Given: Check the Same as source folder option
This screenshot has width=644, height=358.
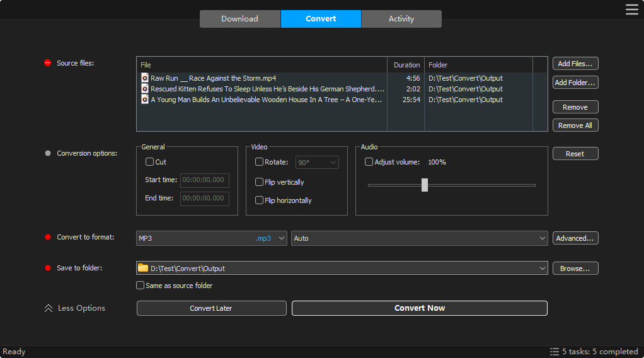Looking at the screenshot, I should pos(141,286).
